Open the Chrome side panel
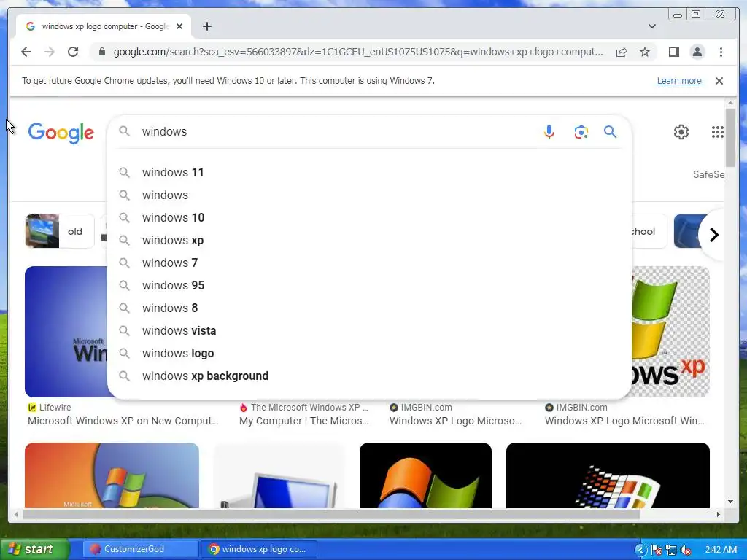Image resolution: width=747 pixels, height=560 pixels. click(673, 52)
